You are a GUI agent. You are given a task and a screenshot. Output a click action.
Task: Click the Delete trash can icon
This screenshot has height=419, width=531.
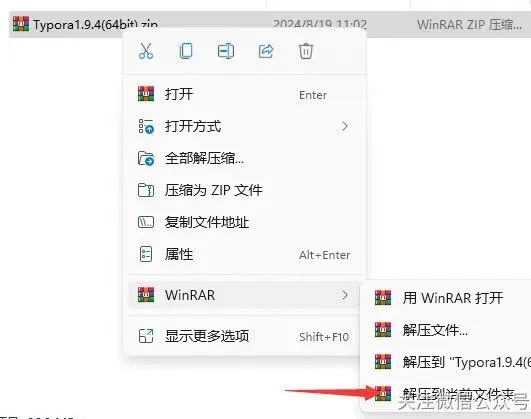click(306, 51)
